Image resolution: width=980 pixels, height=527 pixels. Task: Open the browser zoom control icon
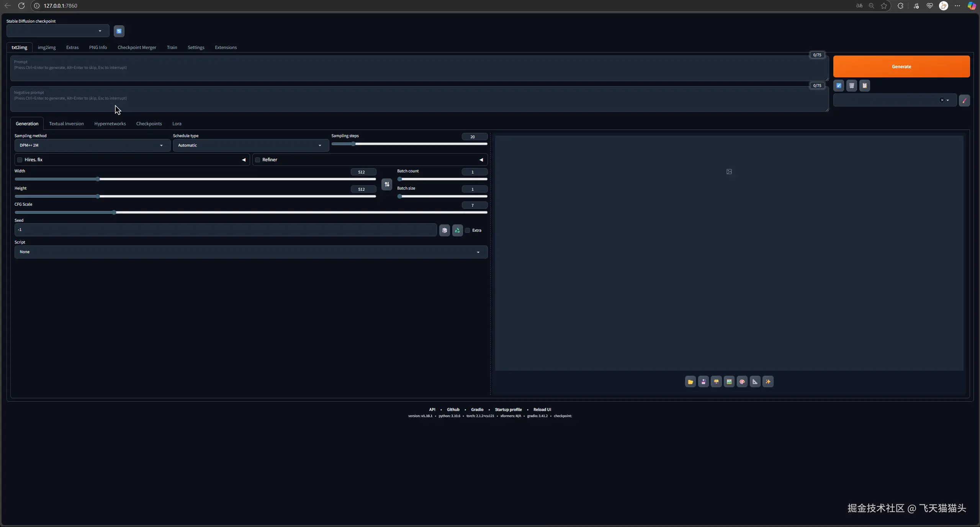pyautogui.click(x=872, y=6)
